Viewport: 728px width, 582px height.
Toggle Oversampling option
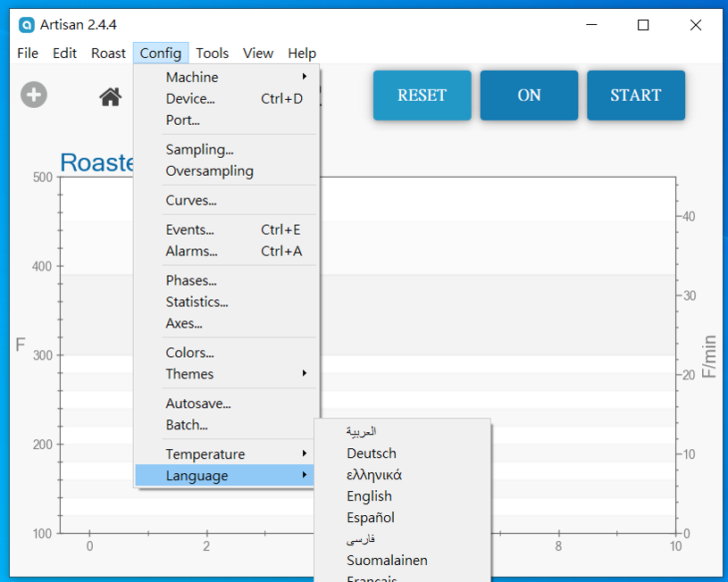tap(226, 170)
